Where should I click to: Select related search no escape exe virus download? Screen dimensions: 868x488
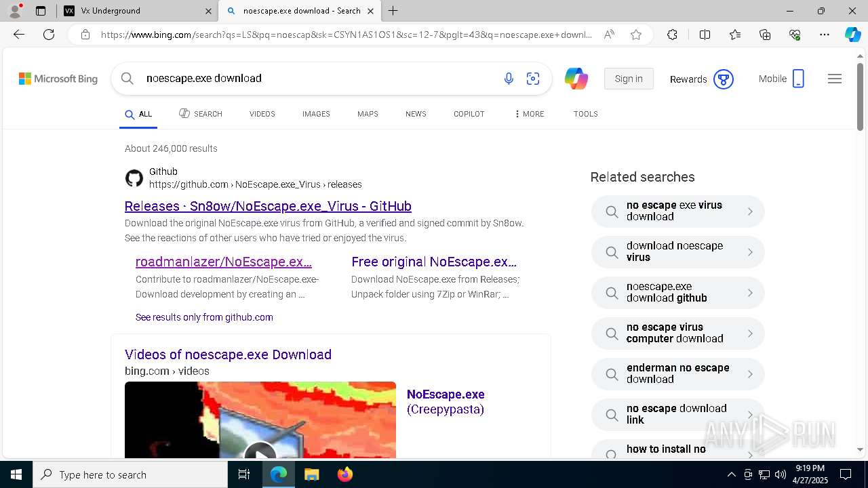coord(677,211)
